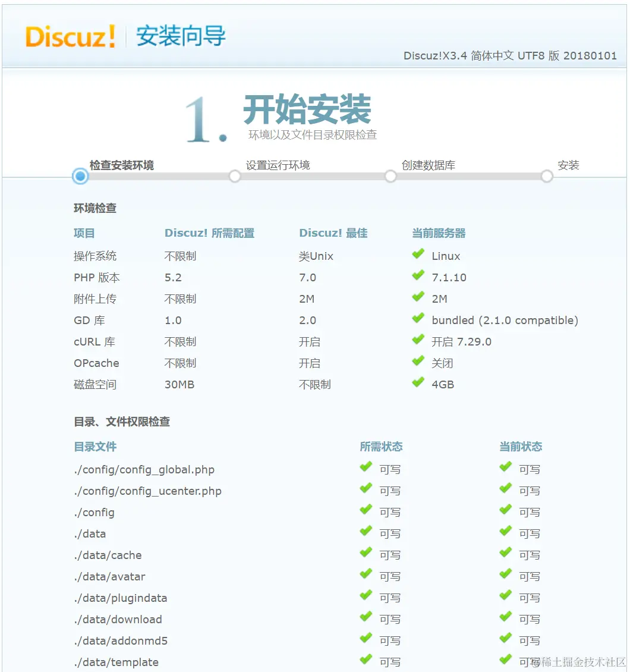The image size is (630, 672).
Task: Click the 类Unix best value
Action: pyautogui.click(x=316, y=256)
